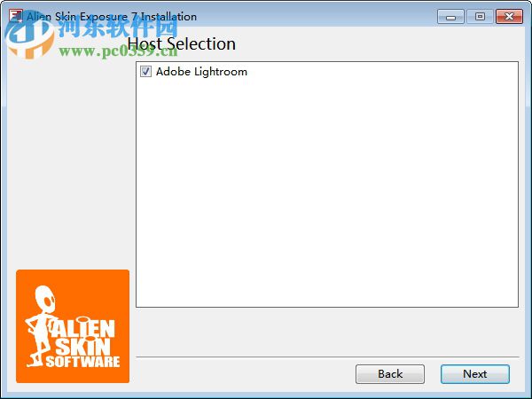The height and width of the screenshot is (399, 532).
Task: Uncheck the Adobe Lightroom checkbox
Action: click(x=146, y=72)
